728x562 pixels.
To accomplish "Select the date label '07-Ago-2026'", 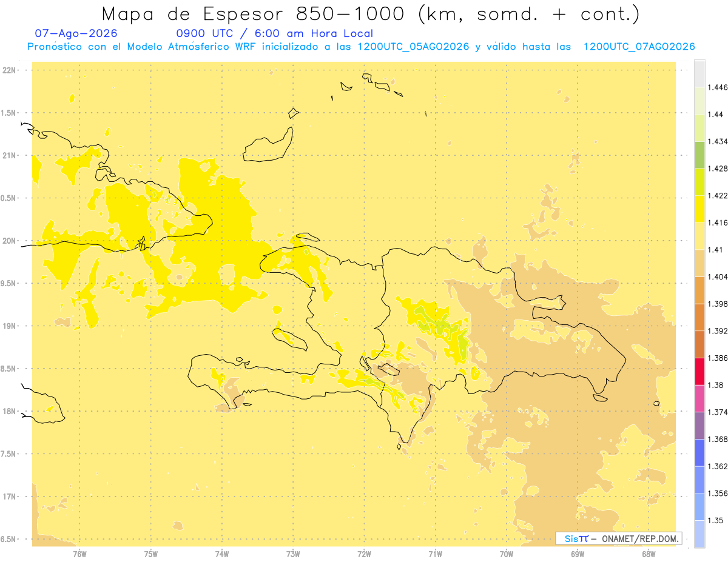I will tap(76, 33).
